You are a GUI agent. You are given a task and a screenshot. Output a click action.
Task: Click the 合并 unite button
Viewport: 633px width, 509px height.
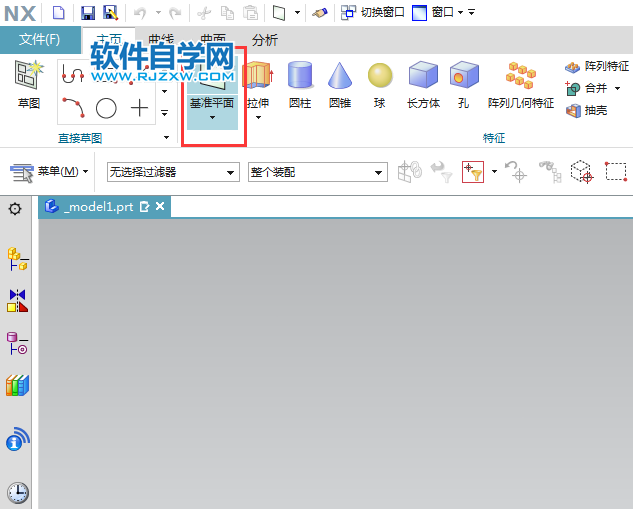(x=587, y=88)
